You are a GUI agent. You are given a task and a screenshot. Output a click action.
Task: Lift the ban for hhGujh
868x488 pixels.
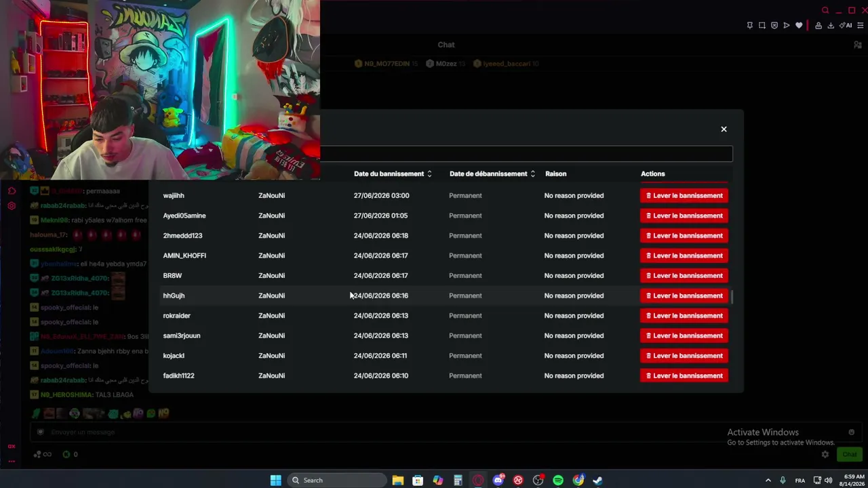pos(684,296)
